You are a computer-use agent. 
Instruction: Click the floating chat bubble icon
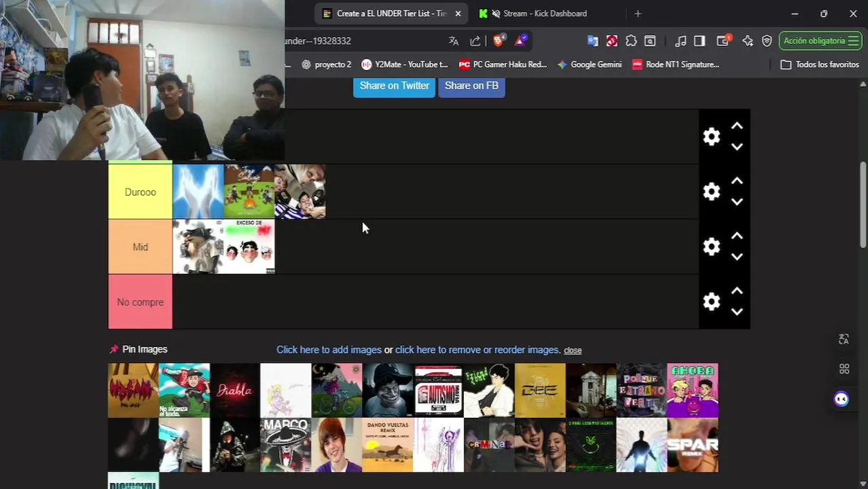[x=842, y=399]
